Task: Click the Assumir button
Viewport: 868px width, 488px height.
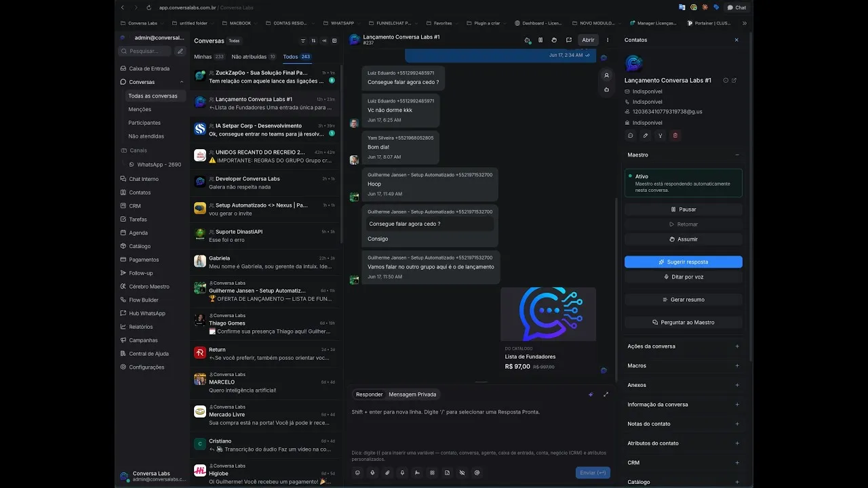Action: click(684, 239)
